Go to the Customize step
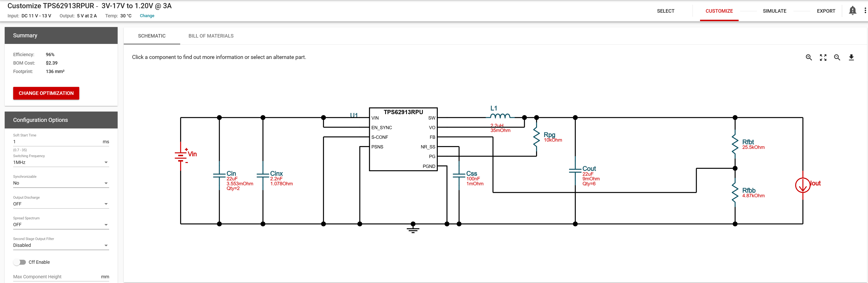 (x=719, y=11)
